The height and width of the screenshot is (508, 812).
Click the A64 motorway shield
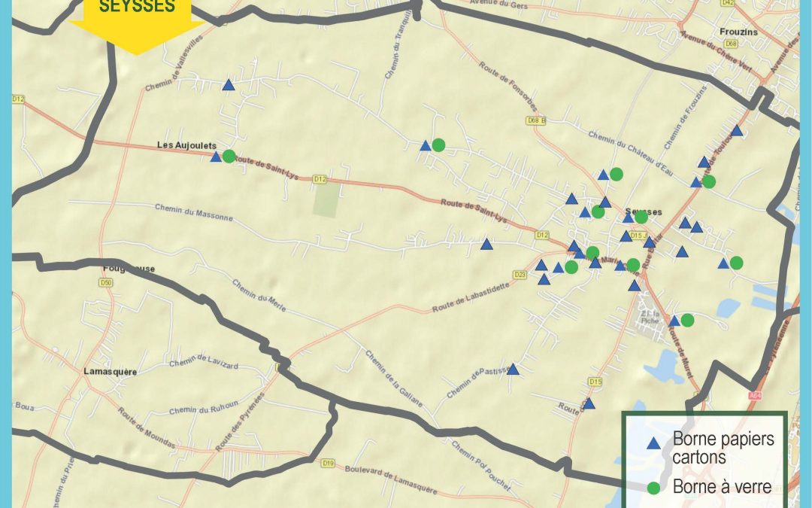(x=755, y=395)
